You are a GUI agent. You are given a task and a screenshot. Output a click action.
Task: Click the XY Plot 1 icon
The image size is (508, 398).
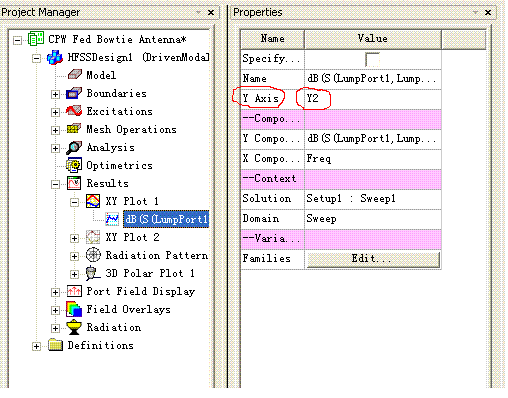pyautogui.click(x=93, y=201)
